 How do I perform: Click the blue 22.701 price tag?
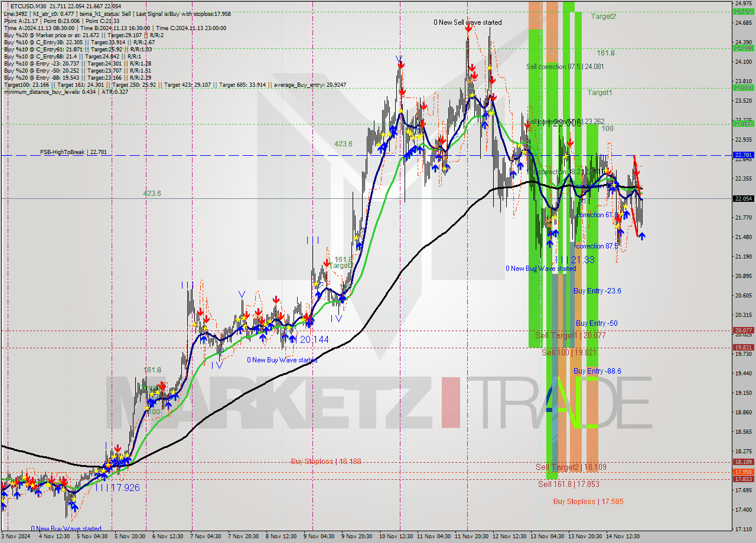pyautogui.click(x=744, y=155)
